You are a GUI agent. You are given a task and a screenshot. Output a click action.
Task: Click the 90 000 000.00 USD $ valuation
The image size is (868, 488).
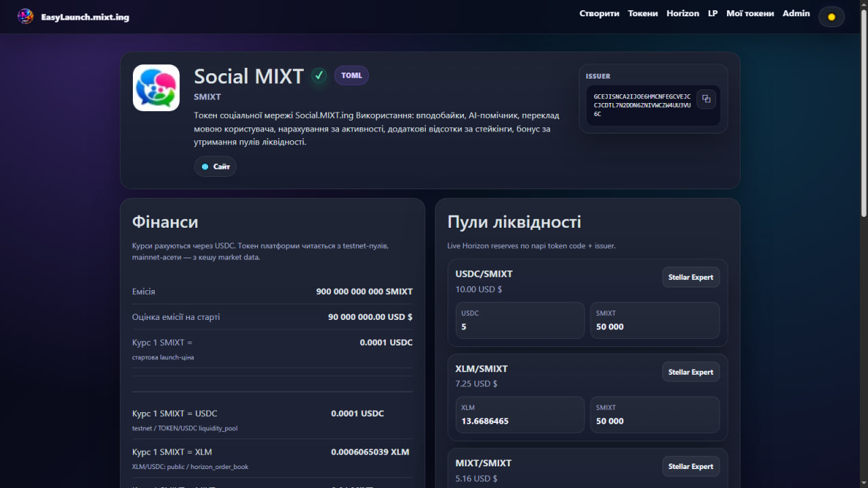(x=370, y=317)
